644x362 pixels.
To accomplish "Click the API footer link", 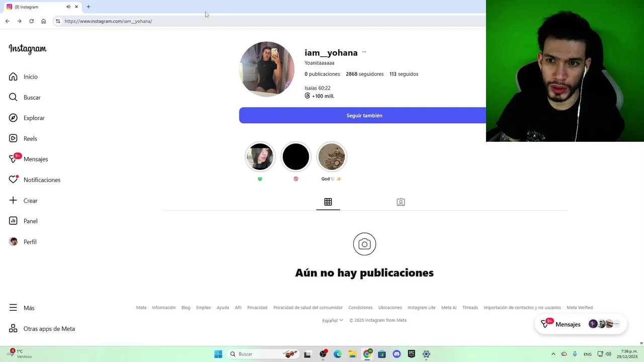I will tap(238, 308).
